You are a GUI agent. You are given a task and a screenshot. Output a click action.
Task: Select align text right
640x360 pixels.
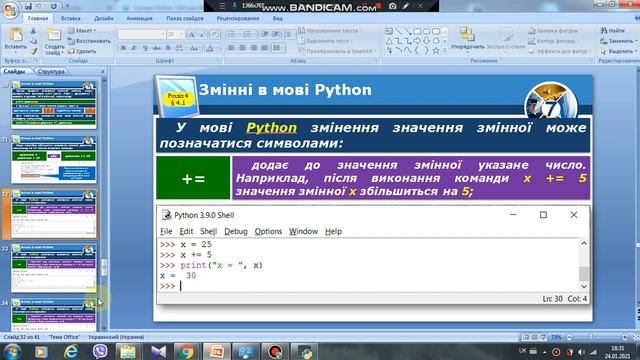click(x=253, y=48)
